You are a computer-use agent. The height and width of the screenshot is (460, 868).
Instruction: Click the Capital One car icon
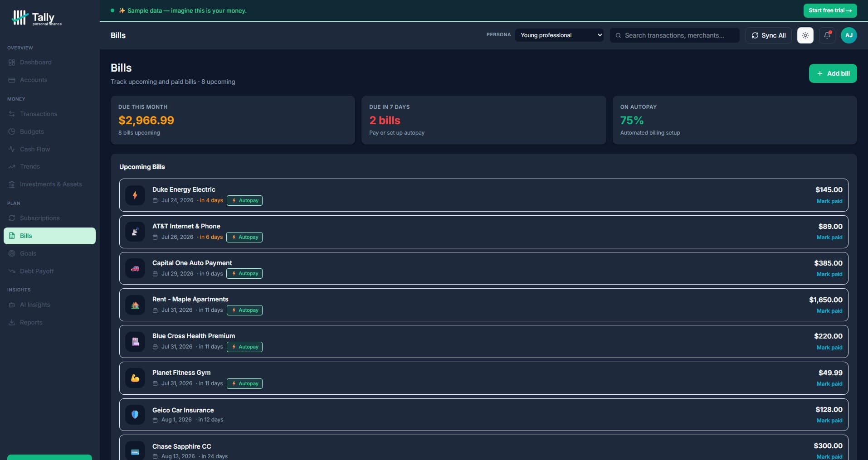(135, 268)
